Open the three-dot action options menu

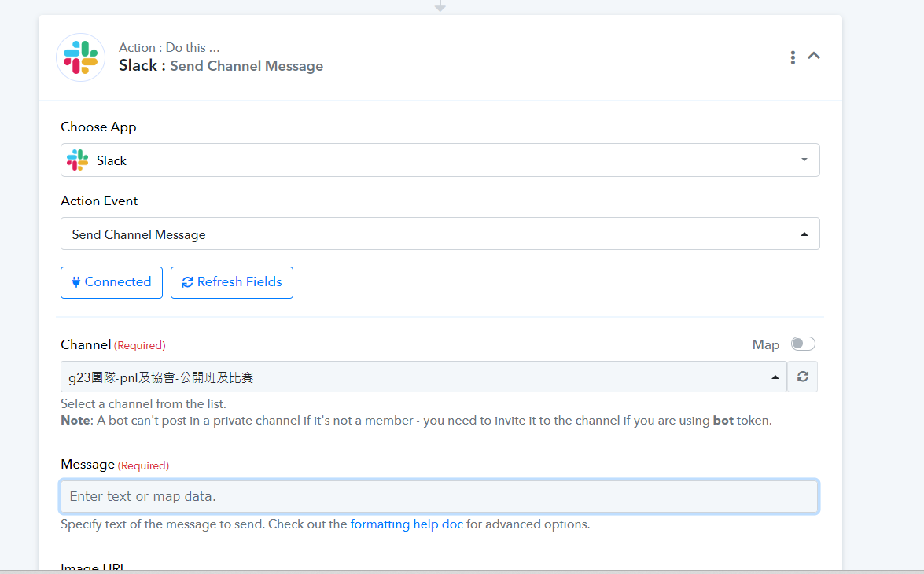pos(793,57)
